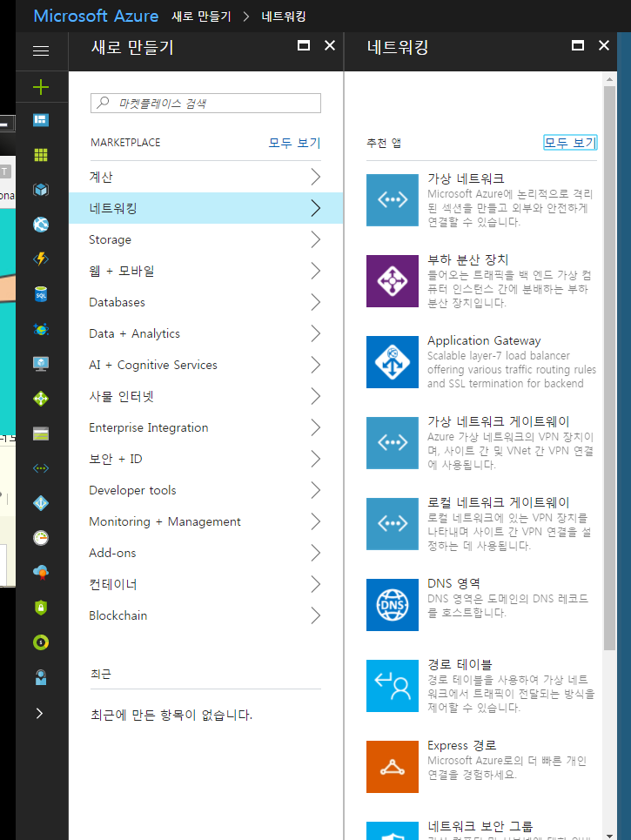Viewport: 631px width, 840px height.
Task: Click the 로컬 네트워크 게이트웨이 tile icon
Action: 393,523
